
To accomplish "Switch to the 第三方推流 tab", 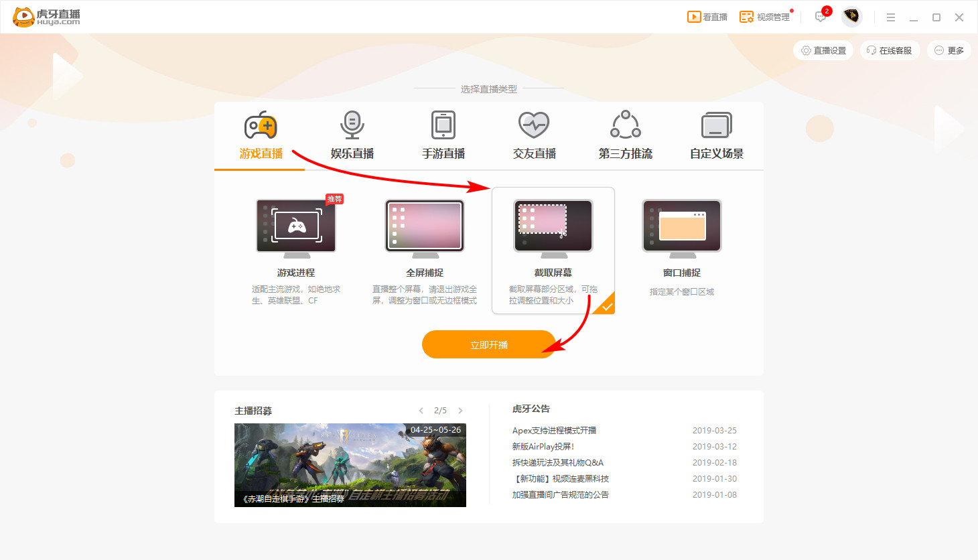I will click(x=624, y=135).
